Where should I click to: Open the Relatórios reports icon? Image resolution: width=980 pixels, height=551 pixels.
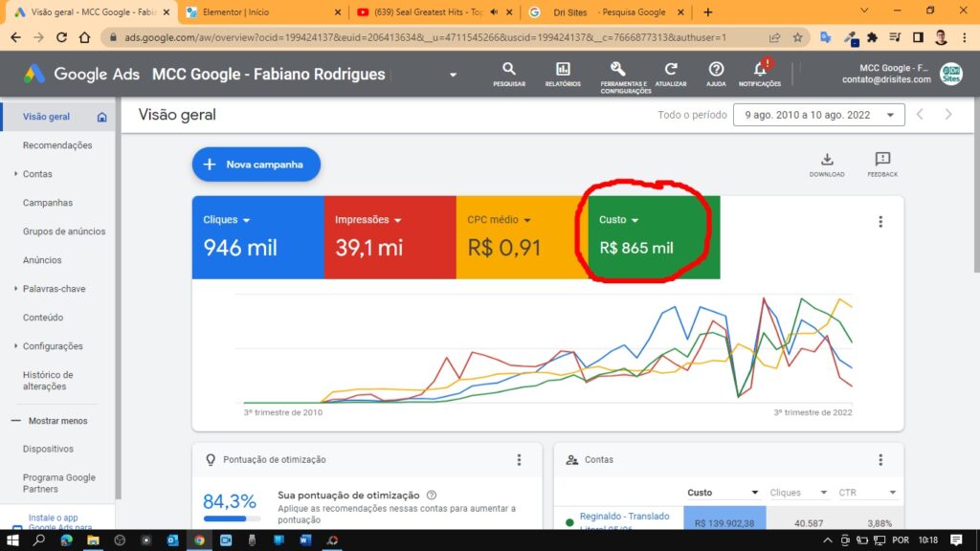[563, 70]
